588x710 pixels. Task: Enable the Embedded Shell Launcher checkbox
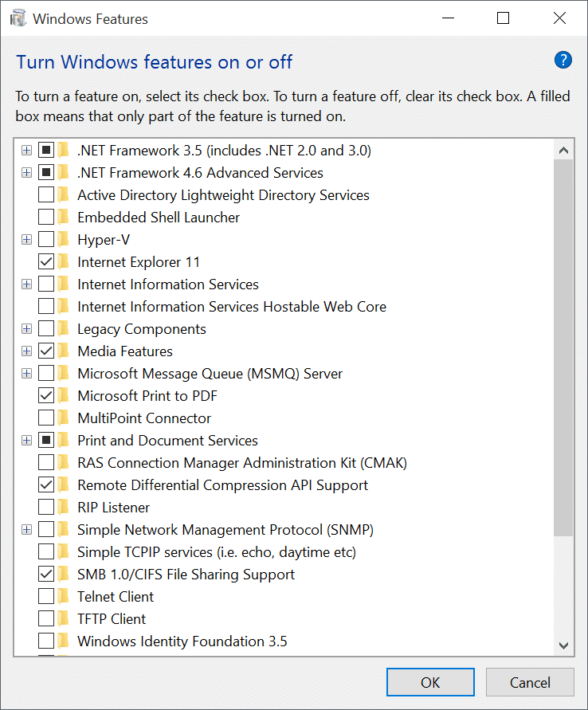46,217
